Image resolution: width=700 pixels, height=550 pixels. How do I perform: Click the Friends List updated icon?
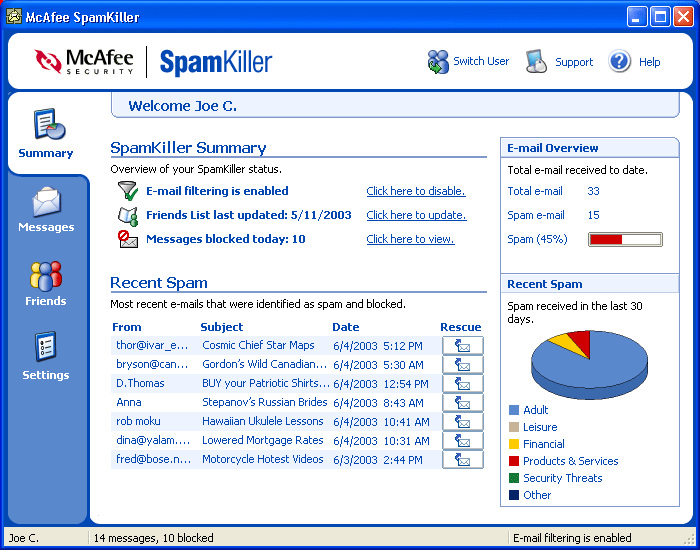pos(128,215)
